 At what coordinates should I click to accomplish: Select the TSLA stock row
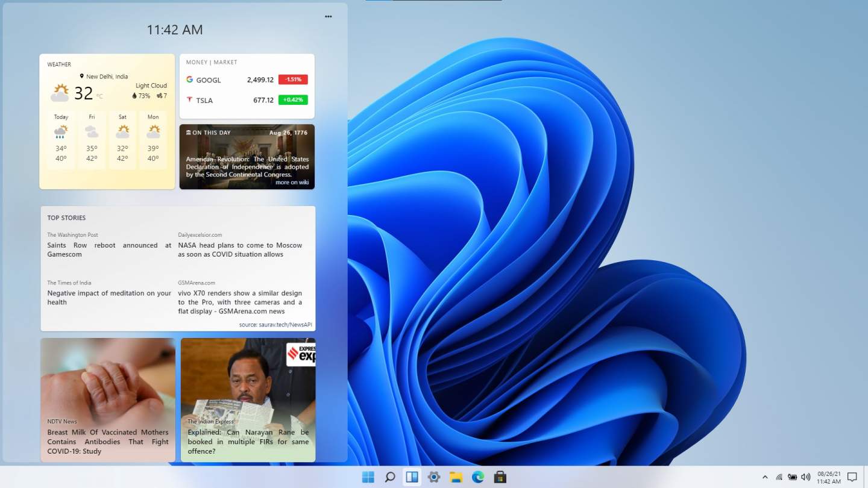[x=247, y=100]
